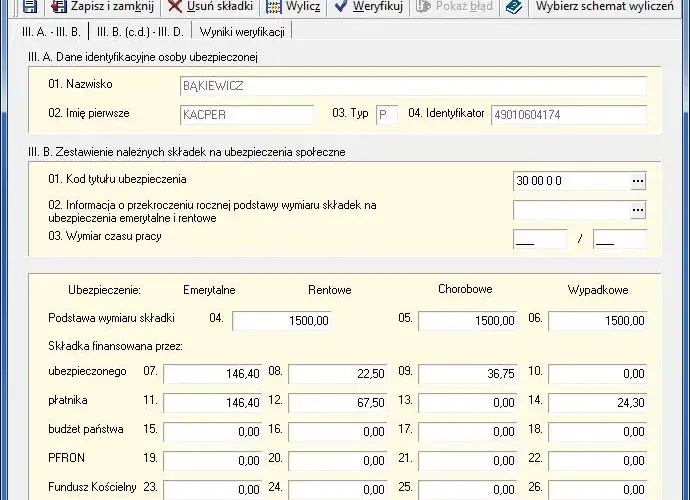Screen dimensions: 690x500
Task: Click Wybierz schemat wyliczeń button
Action: click(x=605, y=6)
